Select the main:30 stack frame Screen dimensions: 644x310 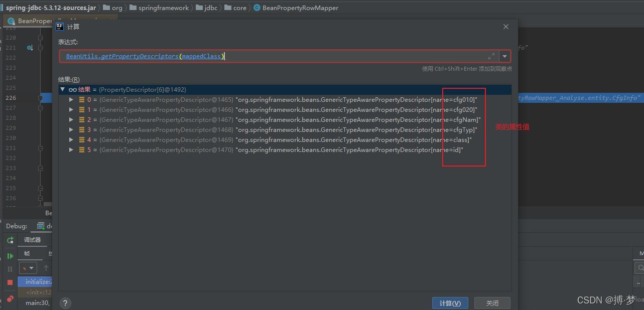coord(35,303)
